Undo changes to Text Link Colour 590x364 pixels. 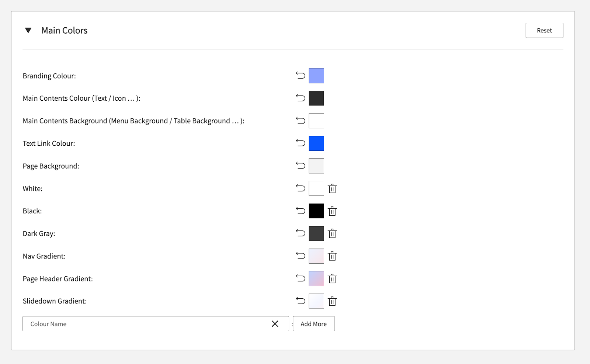pyautogui.click(x=301, y=143)
